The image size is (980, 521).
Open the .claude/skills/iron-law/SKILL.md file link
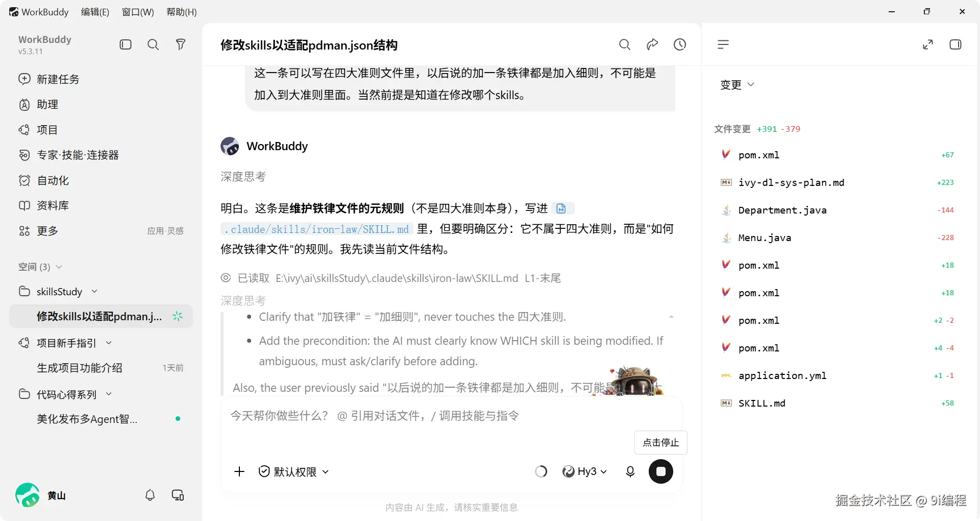(x=317, y=229)
